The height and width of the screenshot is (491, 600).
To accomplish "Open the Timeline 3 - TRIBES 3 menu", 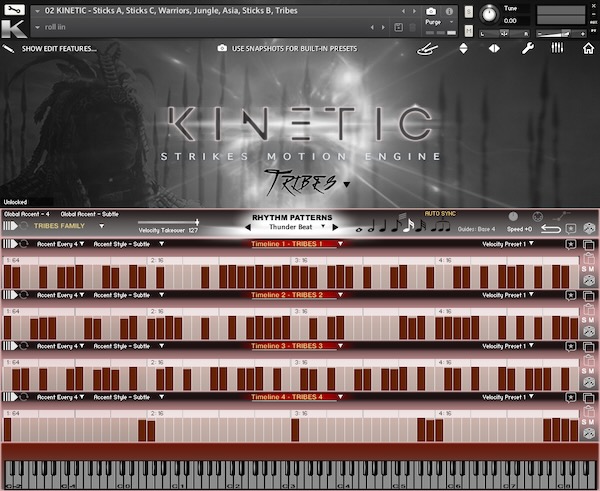I will pos(295,346).
